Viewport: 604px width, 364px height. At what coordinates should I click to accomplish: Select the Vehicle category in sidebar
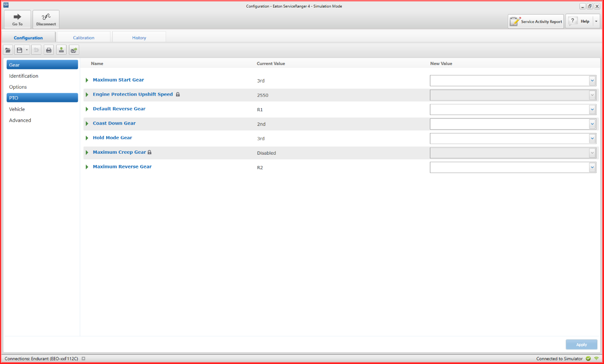17,109
